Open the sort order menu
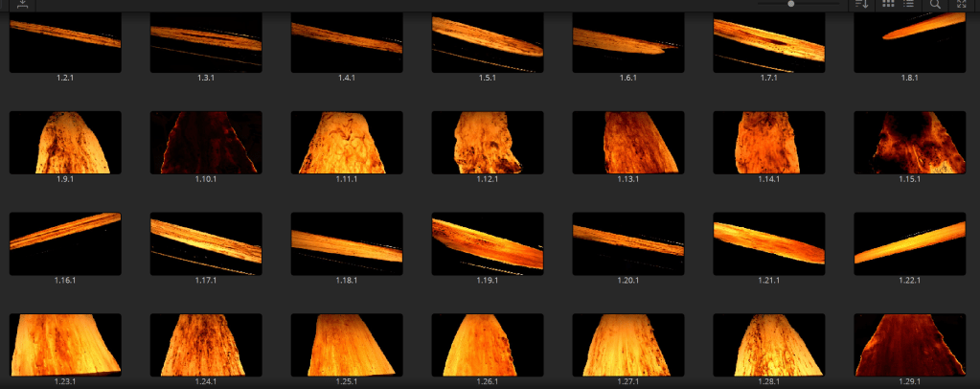This screenshot has width=980, height=389. click(861, 5)
